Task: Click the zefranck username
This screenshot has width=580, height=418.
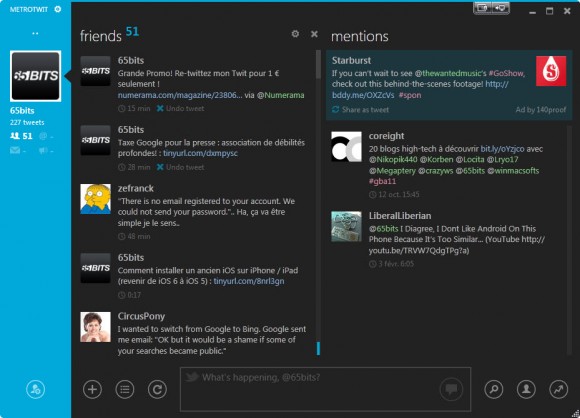Action: click(x=135, y=188)
